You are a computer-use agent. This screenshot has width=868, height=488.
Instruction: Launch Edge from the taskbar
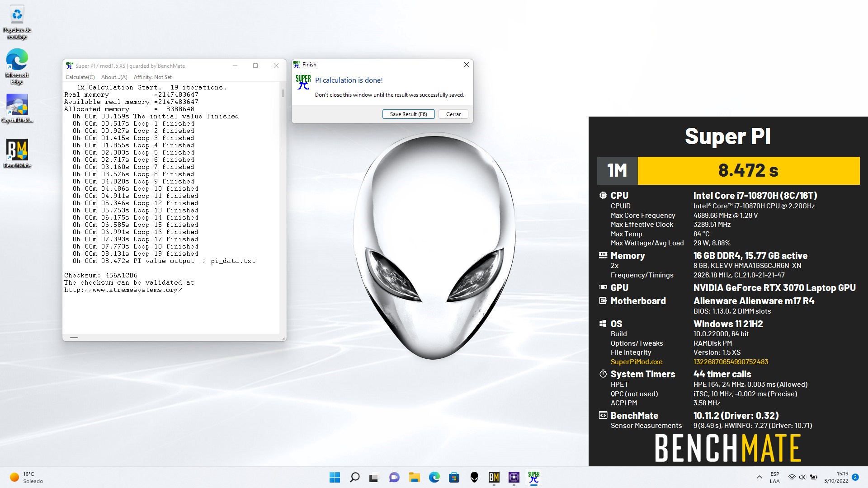tap(434, 477)
